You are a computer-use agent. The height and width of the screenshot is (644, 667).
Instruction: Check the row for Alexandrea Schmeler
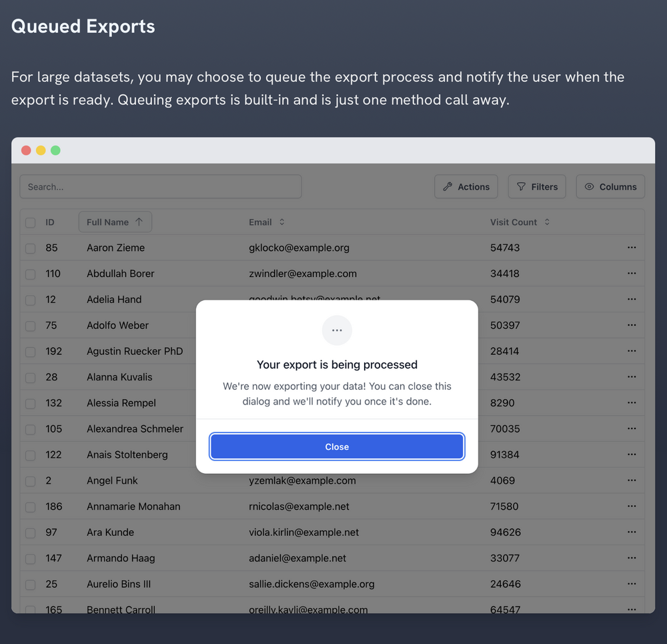pos(30,430)
